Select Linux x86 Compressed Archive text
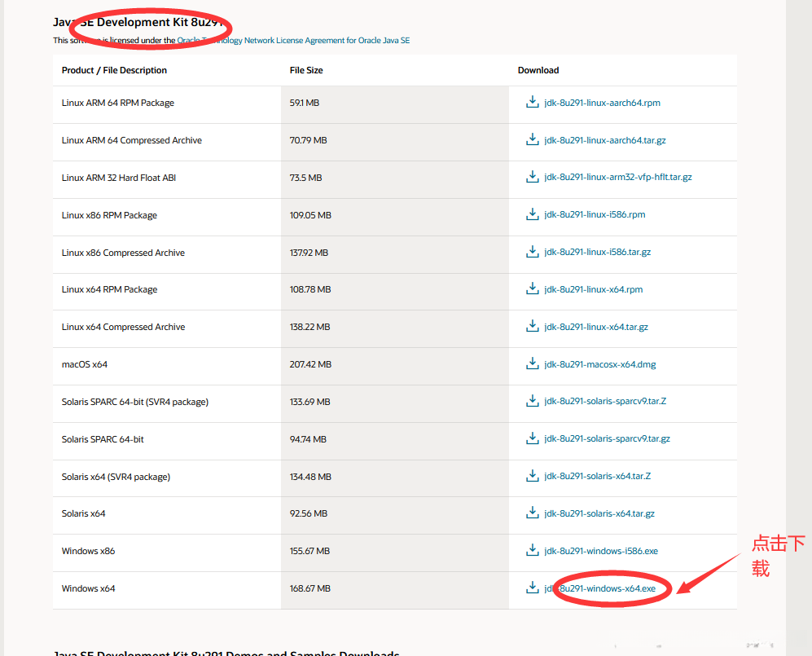The height and width of the screenshot is (656, 812). pyautogui.click(x=123, y=253)
